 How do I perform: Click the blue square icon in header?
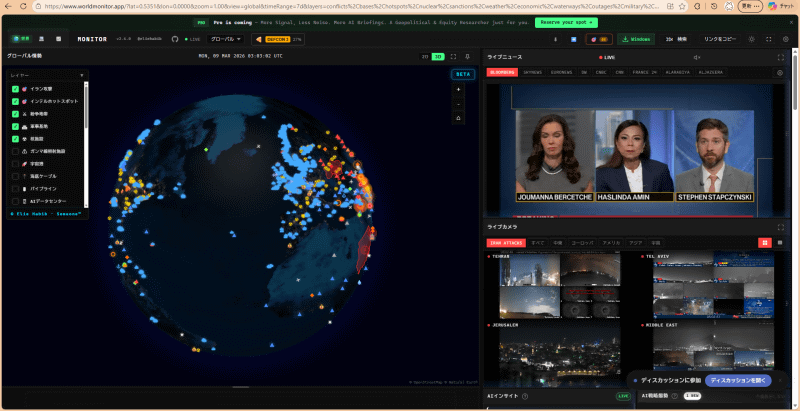[x=573, y=39]
